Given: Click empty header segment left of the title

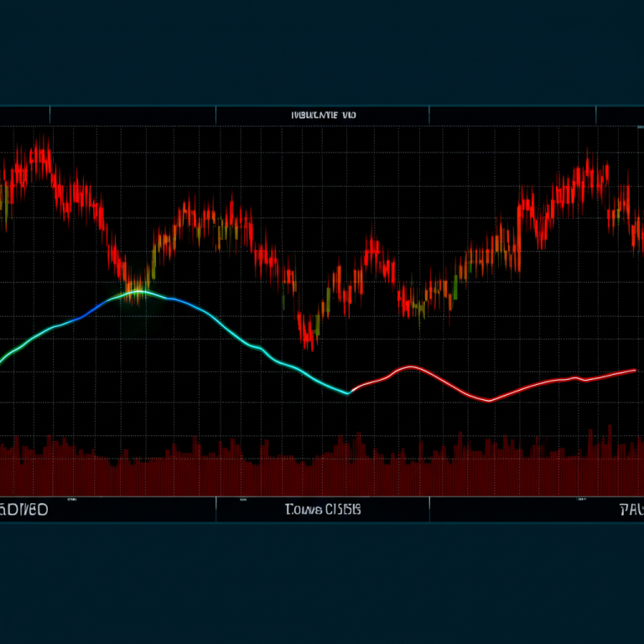Looking at the screenshot, I should pyautogui.click(x=132, y=115).
